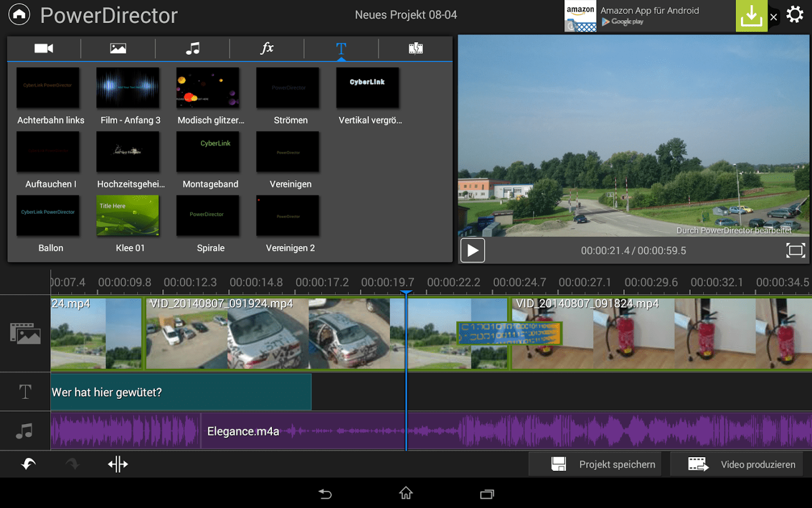Jump to 00:00:32.1 on the ruler
The height and width of the screenshot is (508, 812).
coord(717,282)
